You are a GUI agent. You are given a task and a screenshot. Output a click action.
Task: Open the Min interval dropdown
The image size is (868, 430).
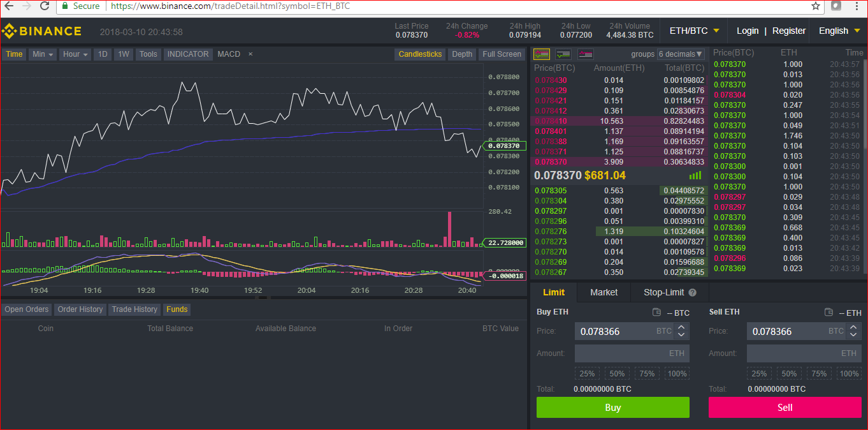[x=43, y=54]
